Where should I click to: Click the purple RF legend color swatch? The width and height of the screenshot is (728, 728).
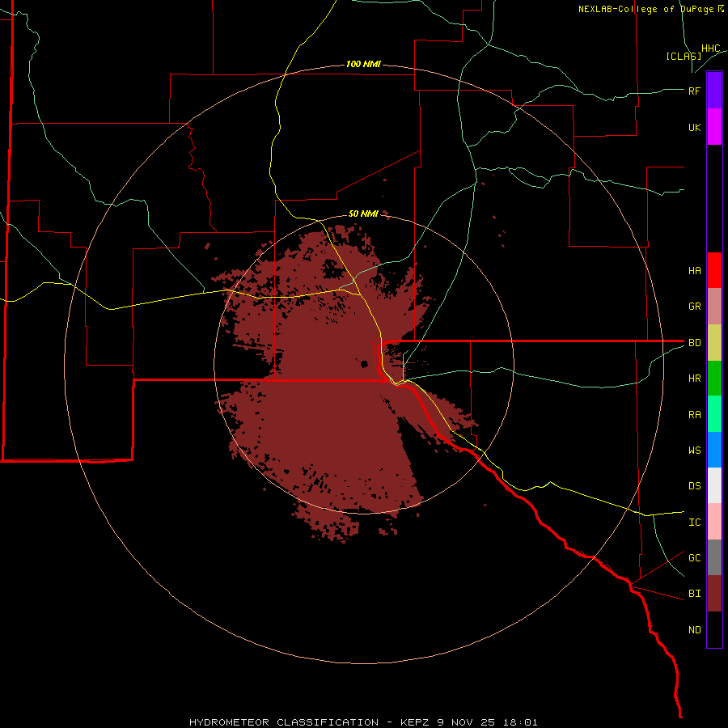714,91
